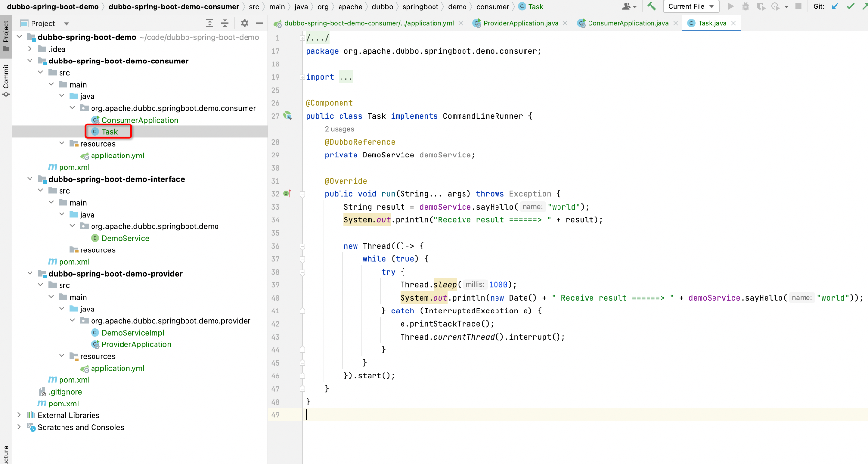Screen dimensions: 868x467
Task: Switch to ConsumerApplication.java tab
Action: [x=628, y=23]
